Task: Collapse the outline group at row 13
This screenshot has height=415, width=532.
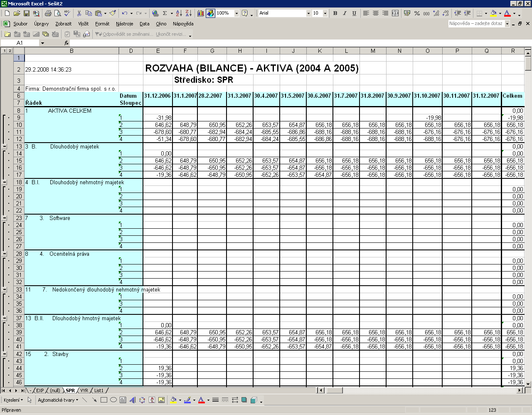Action: pyautogui.click(x=5, y=146)
